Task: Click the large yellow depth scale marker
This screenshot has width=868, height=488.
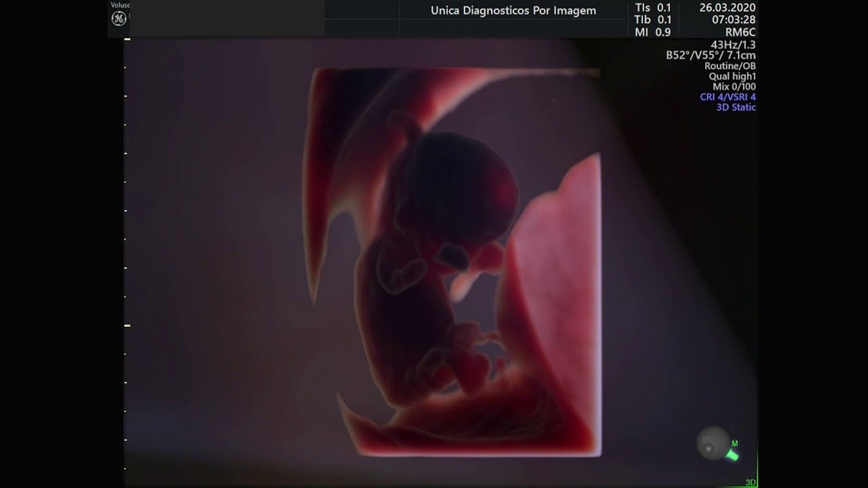Action: pyautogui.click(x=127, y=326)
